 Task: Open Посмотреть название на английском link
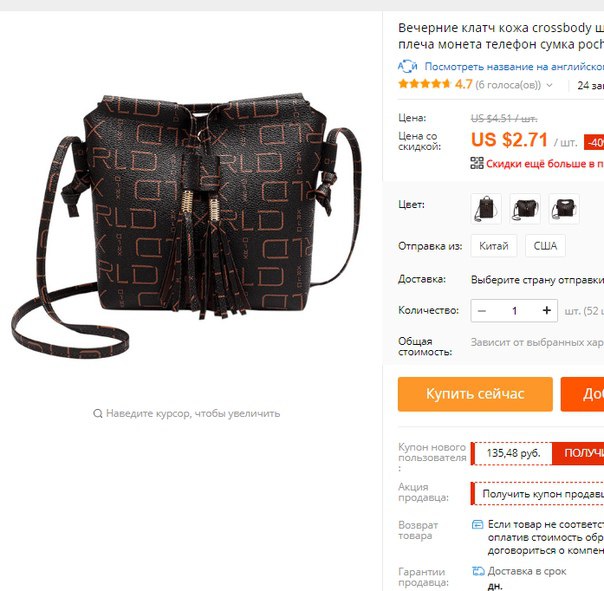(514, 67)
